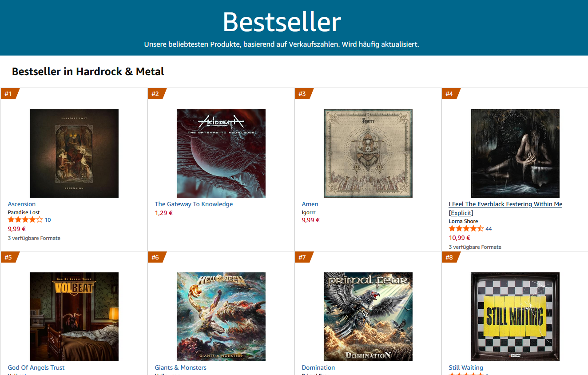The image size is (588, 375).
Task: Open the Ascension album cover thumbnail
Action: click(x=74, y=153)
